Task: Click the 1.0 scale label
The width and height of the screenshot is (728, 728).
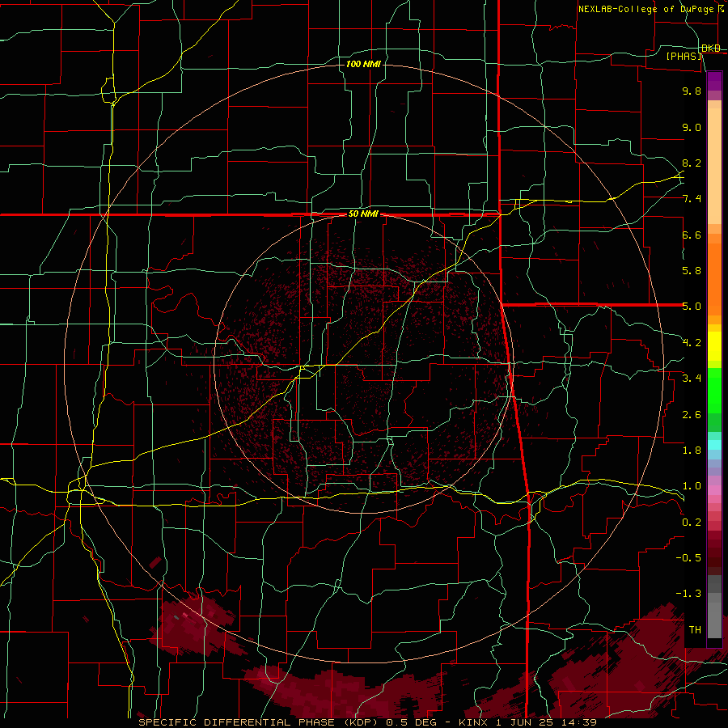Action: [x=692, y=486]
